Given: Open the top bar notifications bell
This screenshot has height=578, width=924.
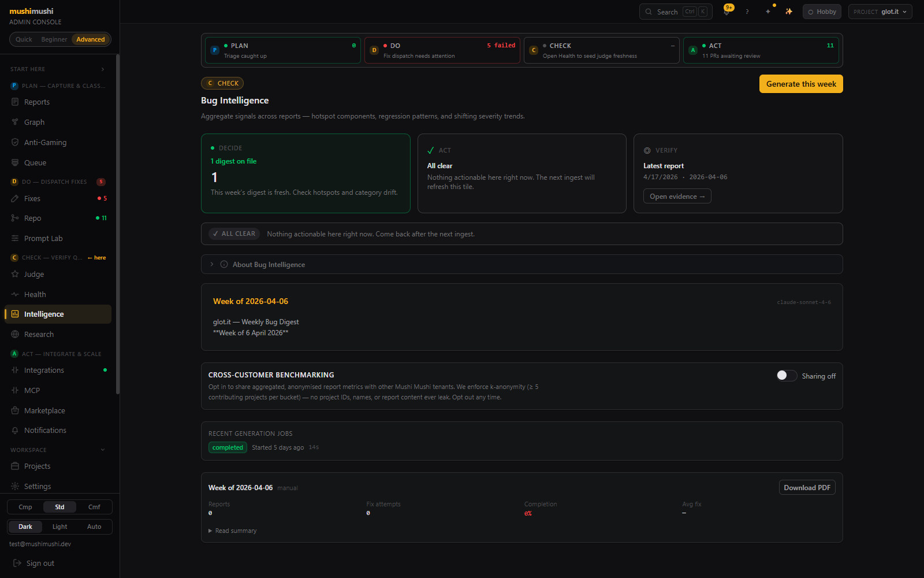Looking at the screenshot, I should pos(726,12).
